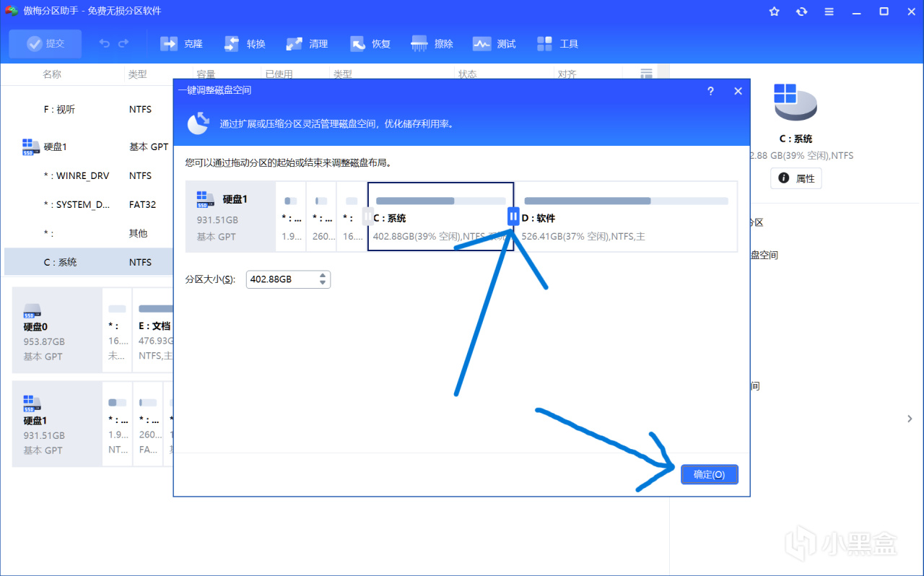
Task: Select the 1.9 GB partition in the dialog
Action: tap(291, 217)
